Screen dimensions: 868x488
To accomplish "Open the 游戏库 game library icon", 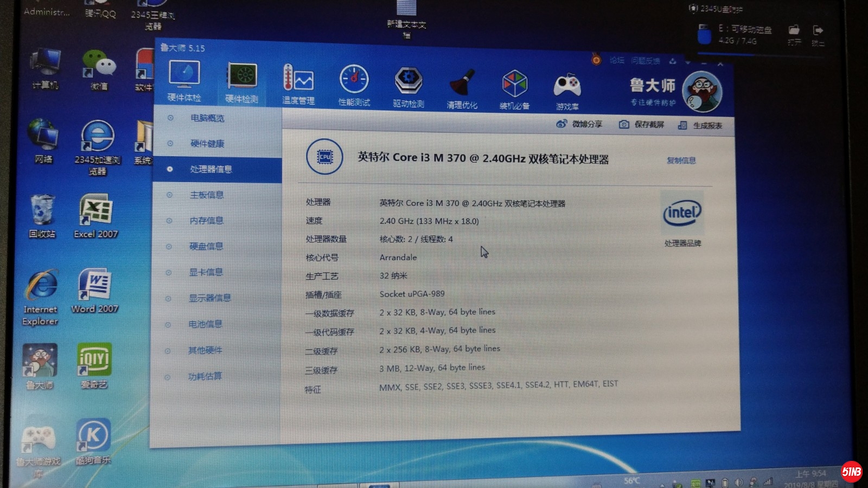I will coord(567,90).
